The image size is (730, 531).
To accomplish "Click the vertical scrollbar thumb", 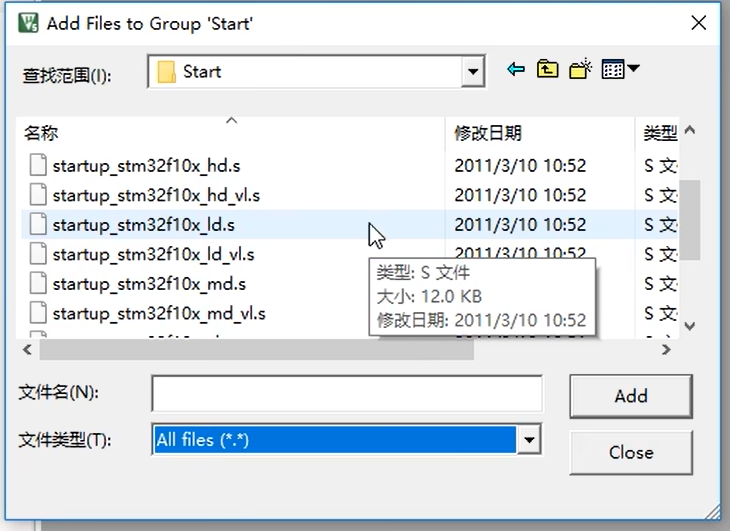I will (690, 220).
